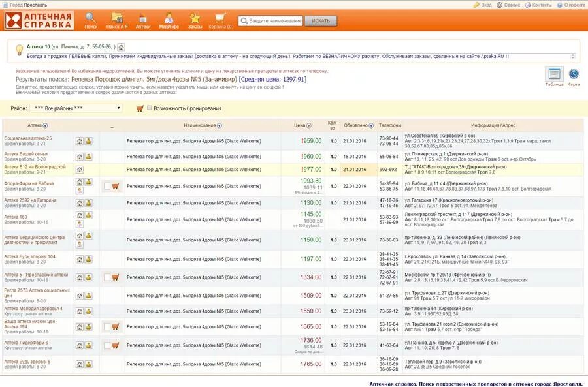Click the Аптечная Справка logo
The image size is (588, 387).
(x=39, y=20)
